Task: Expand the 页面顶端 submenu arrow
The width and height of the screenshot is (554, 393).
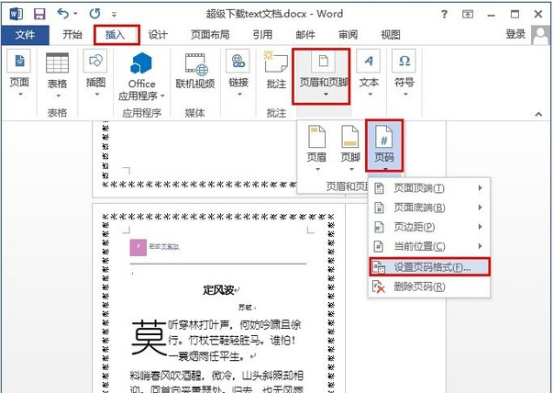Action: (480, 188)
